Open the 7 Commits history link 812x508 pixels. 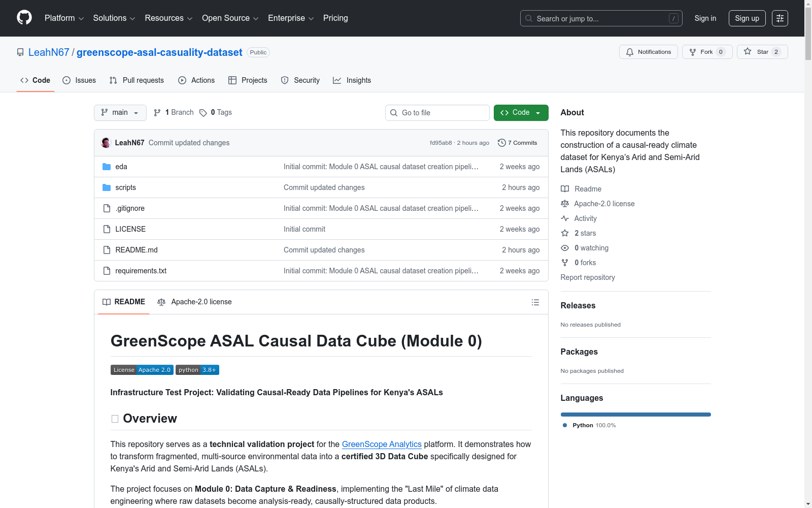[517, 143]
